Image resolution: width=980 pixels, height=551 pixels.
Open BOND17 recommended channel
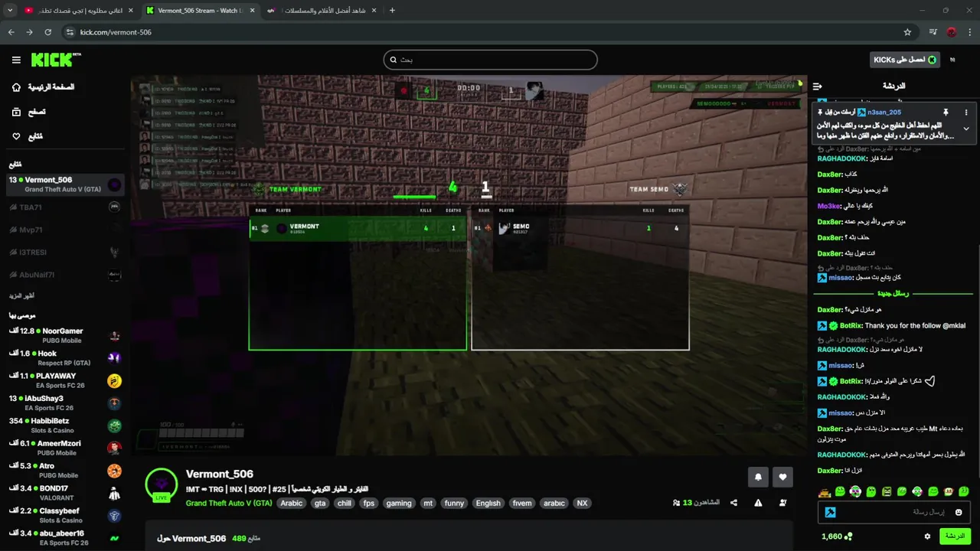pos(65,493)
